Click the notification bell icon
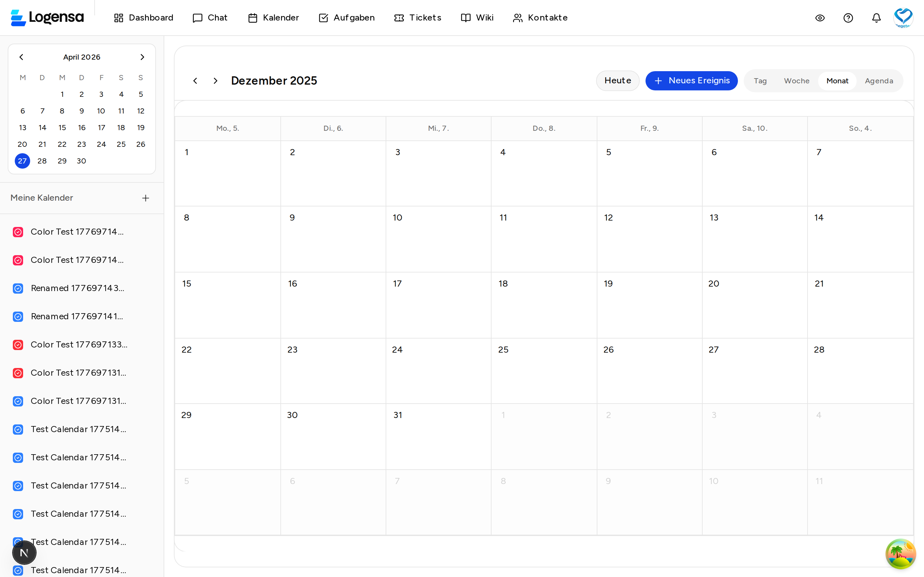Screen dimensions: 924x577 click(x=876, y=18)
